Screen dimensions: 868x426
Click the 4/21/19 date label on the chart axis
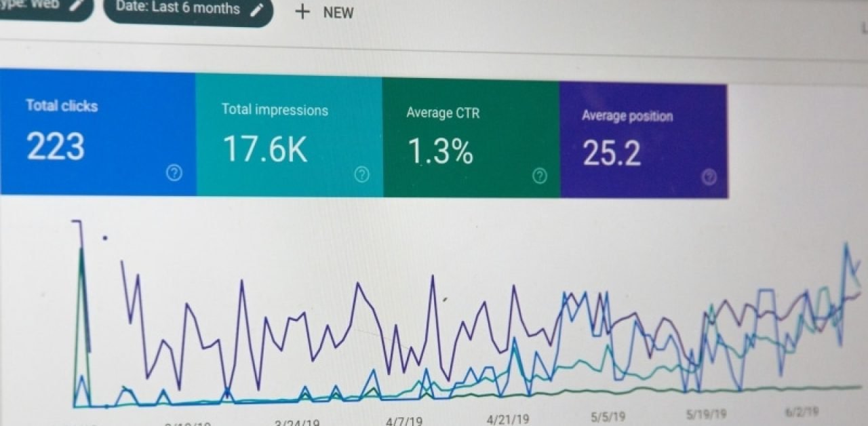pyautogui.click(x=508, y=419)
